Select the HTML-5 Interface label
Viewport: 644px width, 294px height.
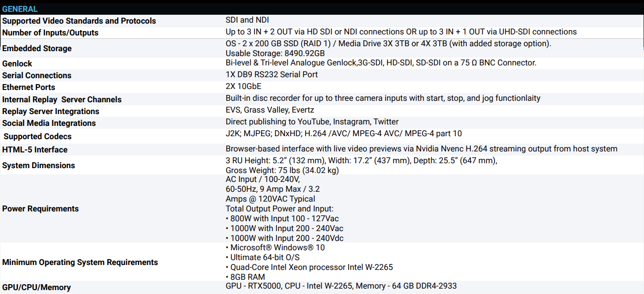pyautogui.click(x=35, y=149)
